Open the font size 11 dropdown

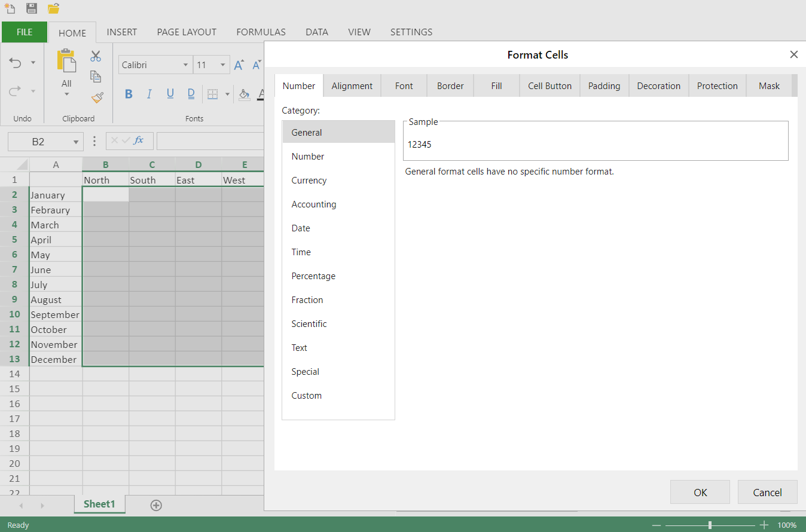tap(223, 65)
